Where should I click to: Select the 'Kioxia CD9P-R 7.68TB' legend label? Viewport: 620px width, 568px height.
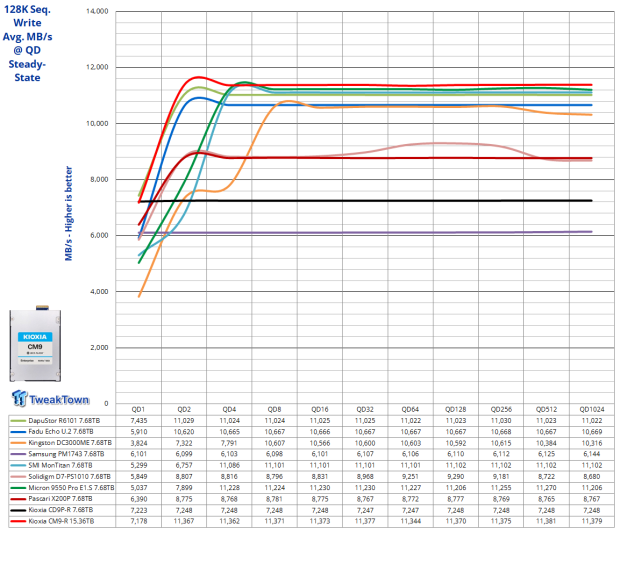point(60,510)
